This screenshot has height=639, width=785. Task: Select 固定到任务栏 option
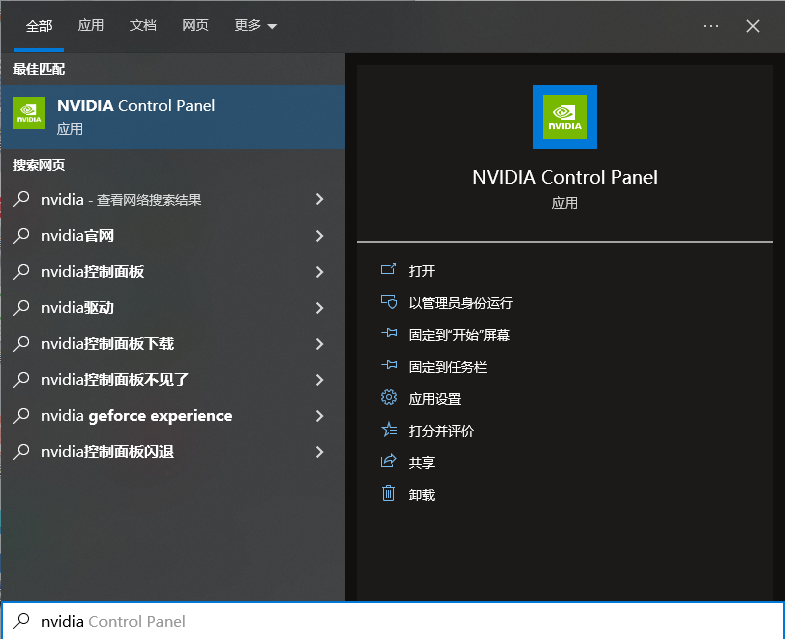point(448,367)
